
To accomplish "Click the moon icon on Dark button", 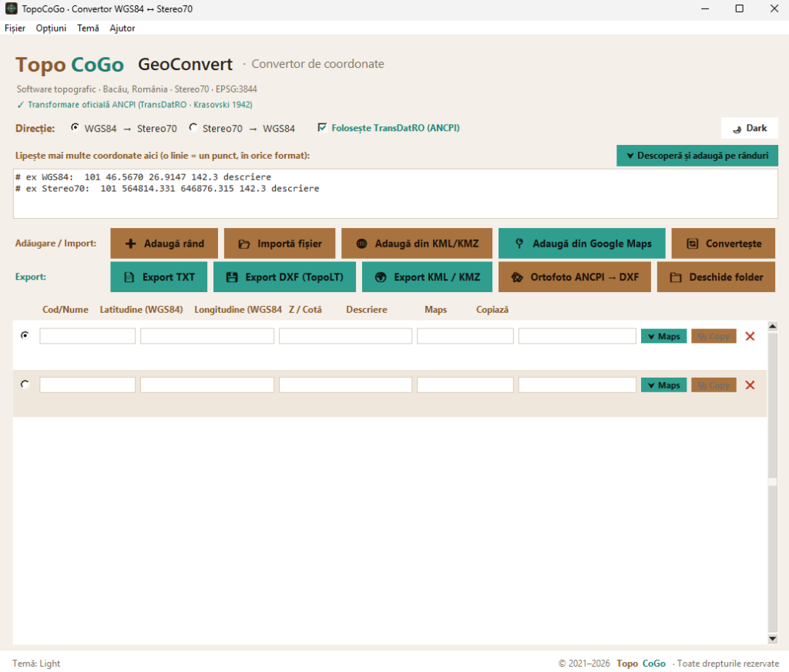I will click(x=737, y=129).
